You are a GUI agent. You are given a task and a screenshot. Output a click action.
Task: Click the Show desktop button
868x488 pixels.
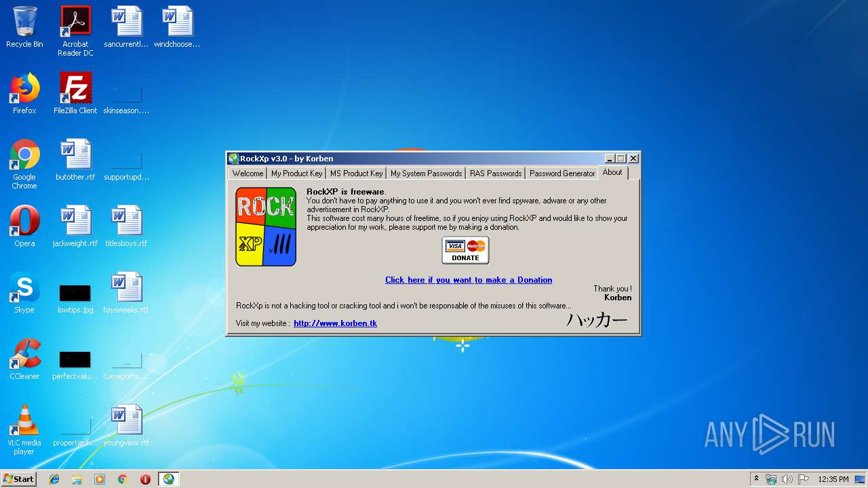pyautogui.click(x=861, y=479)
